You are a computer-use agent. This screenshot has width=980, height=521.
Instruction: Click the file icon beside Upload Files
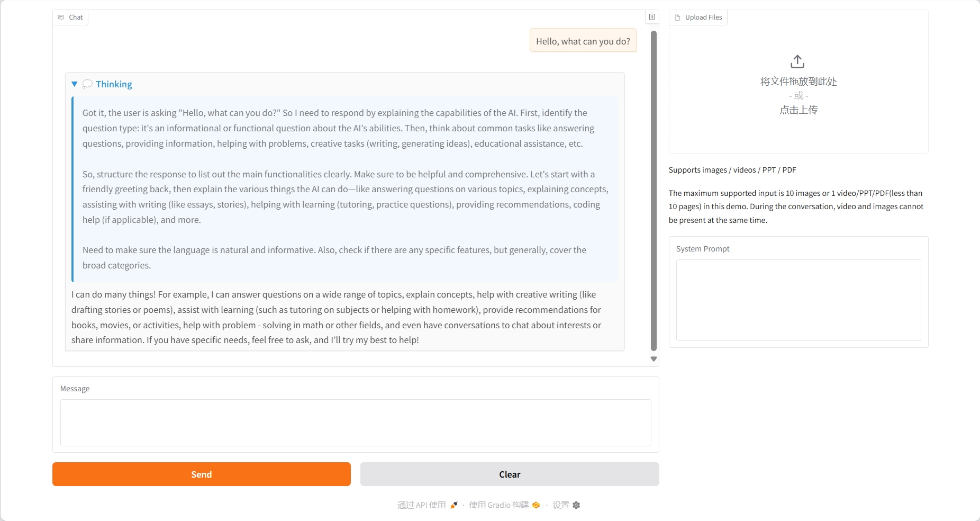(677, 17)
